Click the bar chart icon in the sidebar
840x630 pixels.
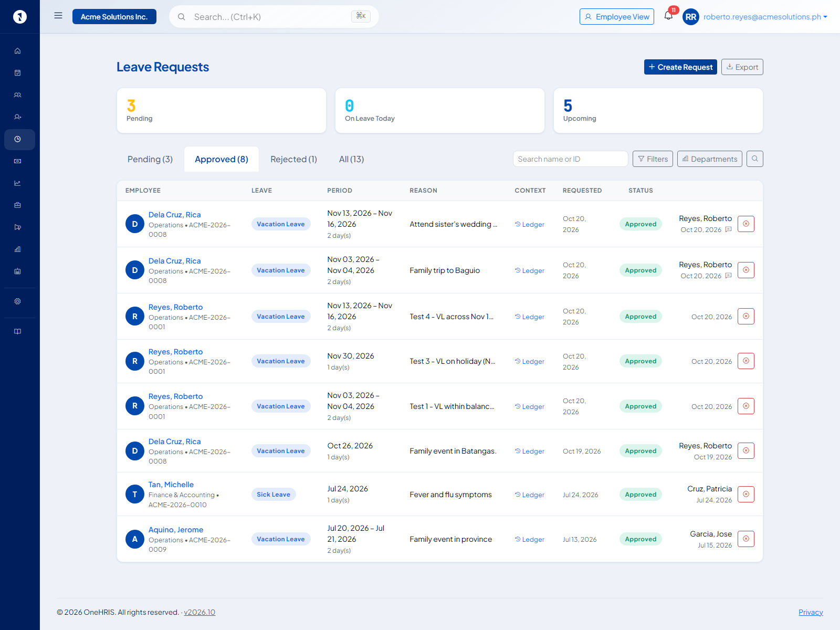pyautogui.click(x=17, y=249)
